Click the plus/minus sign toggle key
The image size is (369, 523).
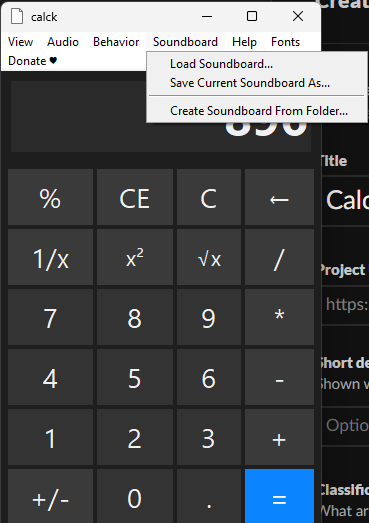50,496
